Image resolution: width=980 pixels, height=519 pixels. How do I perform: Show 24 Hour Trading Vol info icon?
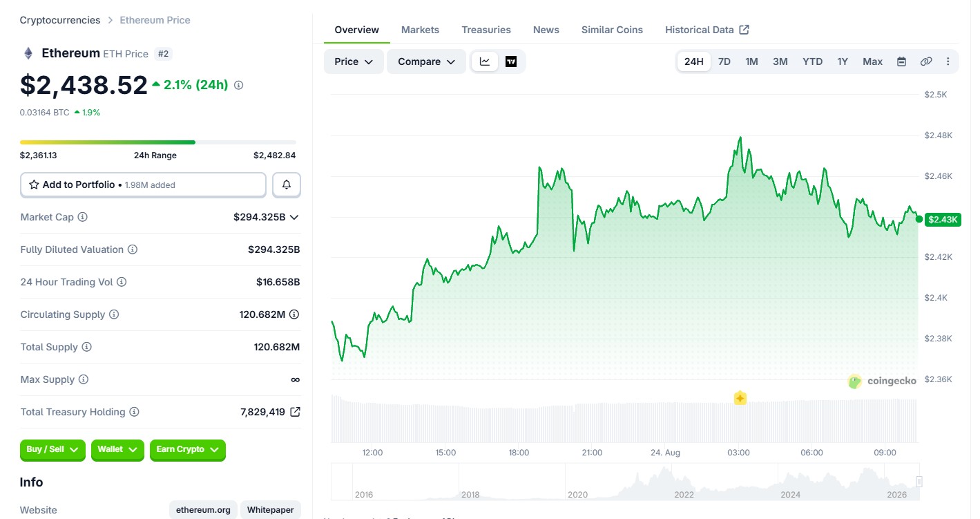(x=122, y=282)
